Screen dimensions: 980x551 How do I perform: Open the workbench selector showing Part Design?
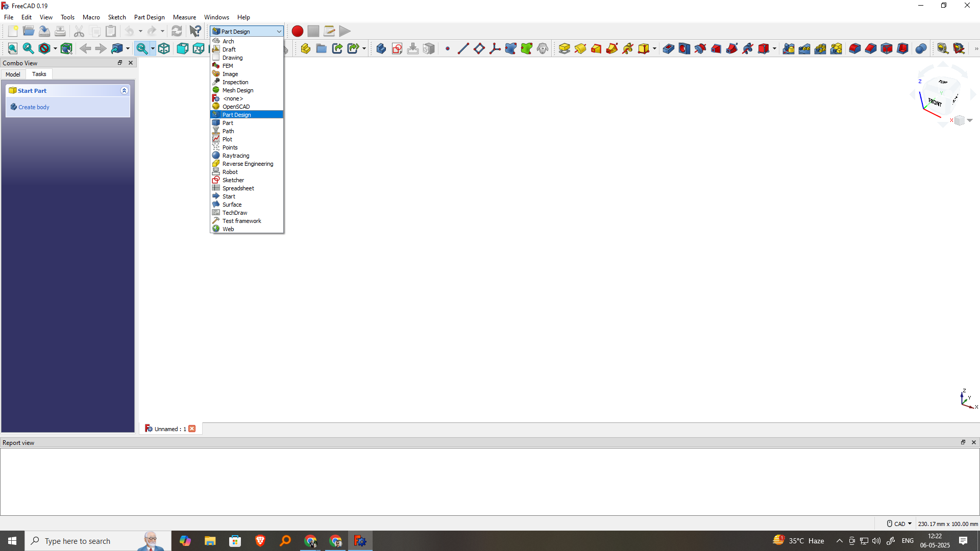click(x=247, y=31)
